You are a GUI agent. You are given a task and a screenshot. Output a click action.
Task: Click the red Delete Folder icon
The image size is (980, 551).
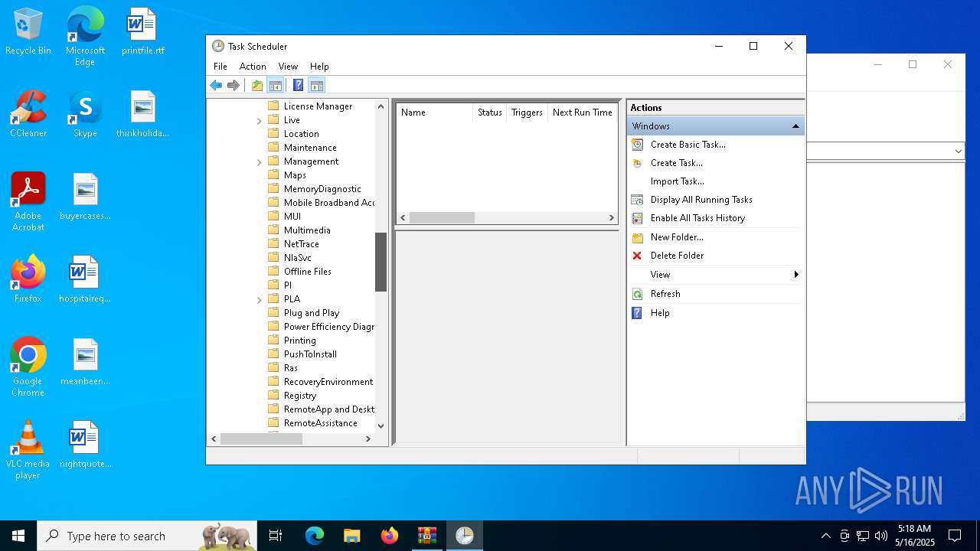pyautogui.click(x=637, y=256)
